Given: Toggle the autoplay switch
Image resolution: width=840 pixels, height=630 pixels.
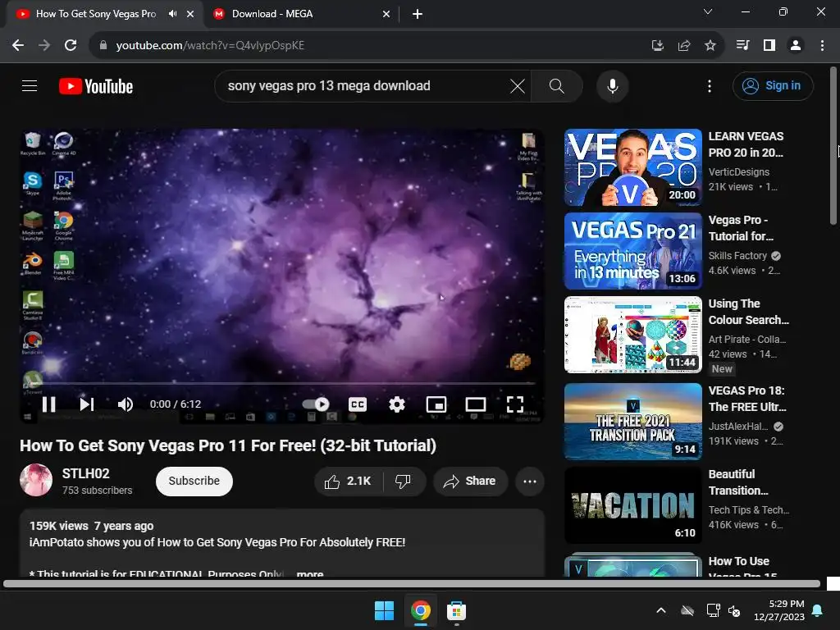Looking at the screenshot, I should click(316, 404).
